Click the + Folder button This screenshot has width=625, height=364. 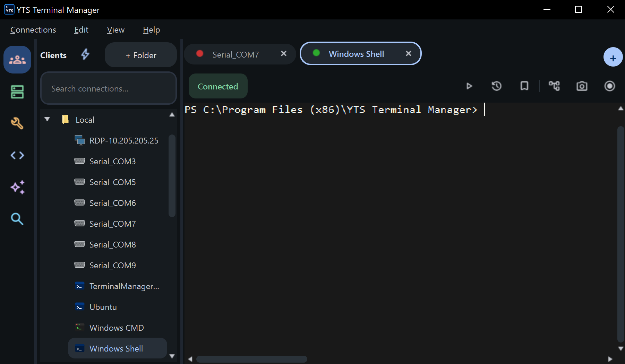click(141, 55)
